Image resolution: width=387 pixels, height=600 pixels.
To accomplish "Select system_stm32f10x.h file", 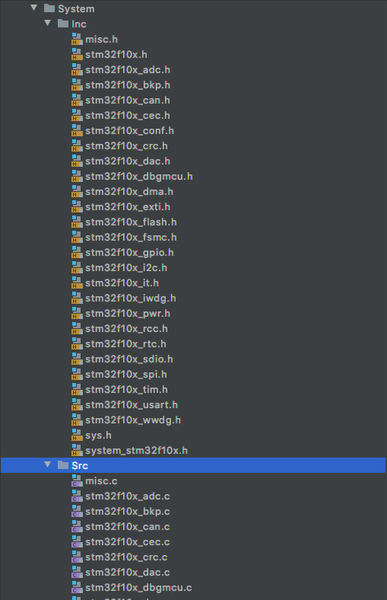I will pos(136,450).
